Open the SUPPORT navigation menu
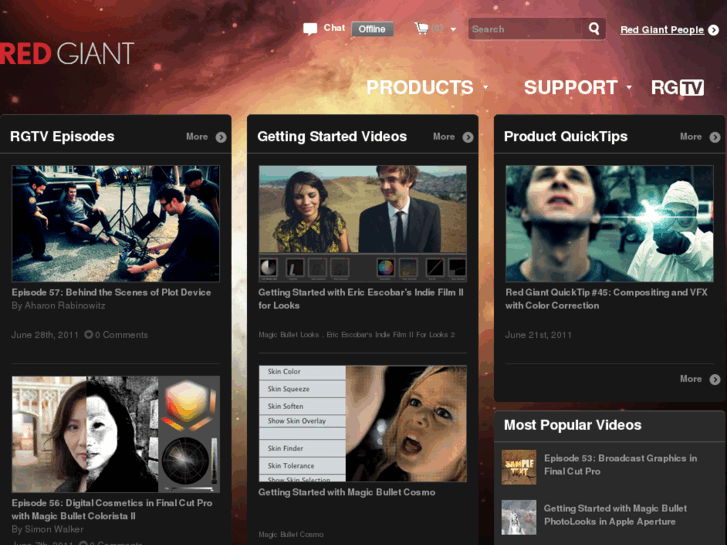The image size is (727, 545). (571, 87)
